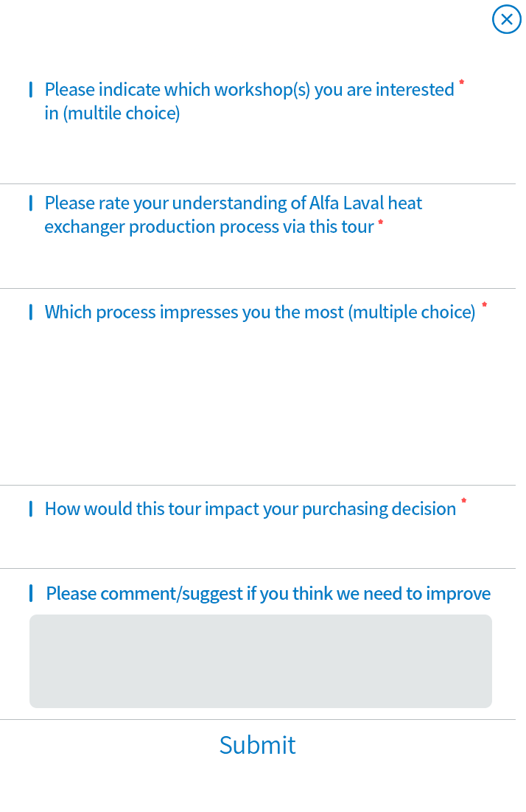Click the blue marker bar before 'Which process'

coord(31,312)
